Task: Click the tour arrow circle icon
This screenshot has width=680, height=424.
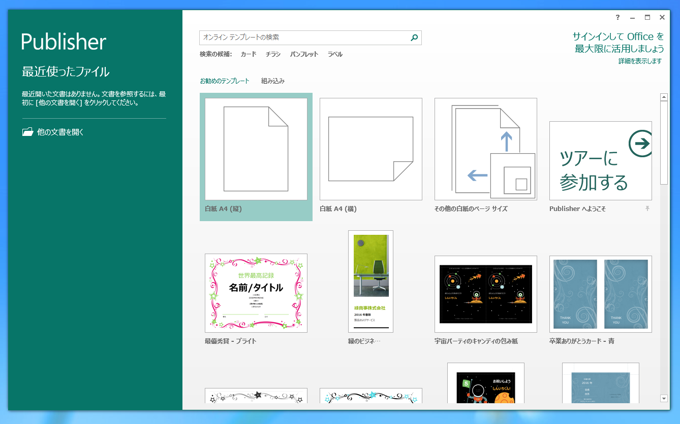Action: (x=641, y=144)
